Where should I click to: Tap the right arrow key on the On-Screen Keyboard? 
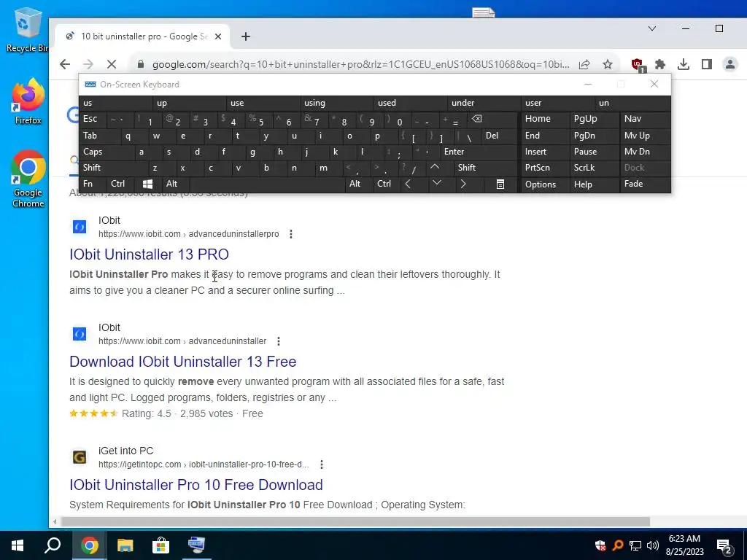[463, 184]
